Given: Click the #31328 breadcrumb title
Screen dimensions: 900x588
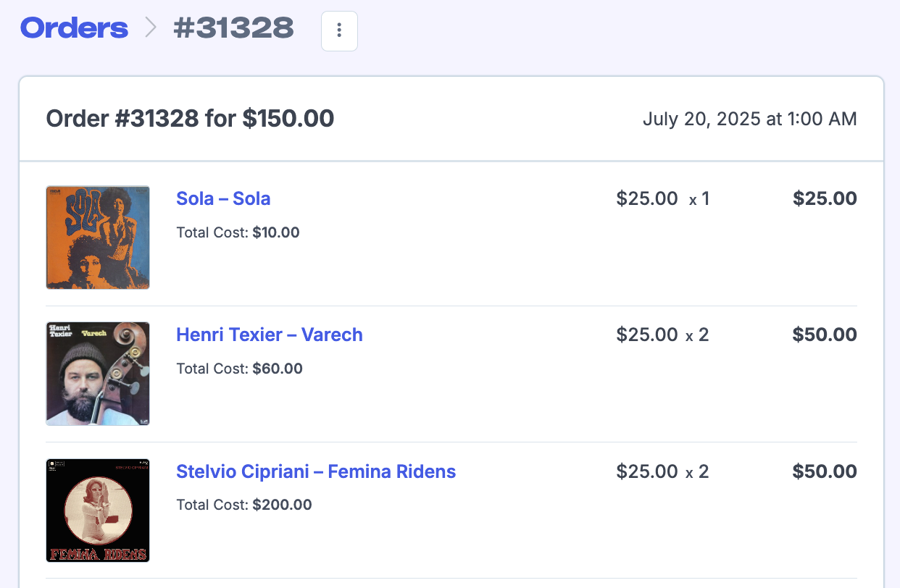Looking at the screenshot, I should click(x=233, y=28).
